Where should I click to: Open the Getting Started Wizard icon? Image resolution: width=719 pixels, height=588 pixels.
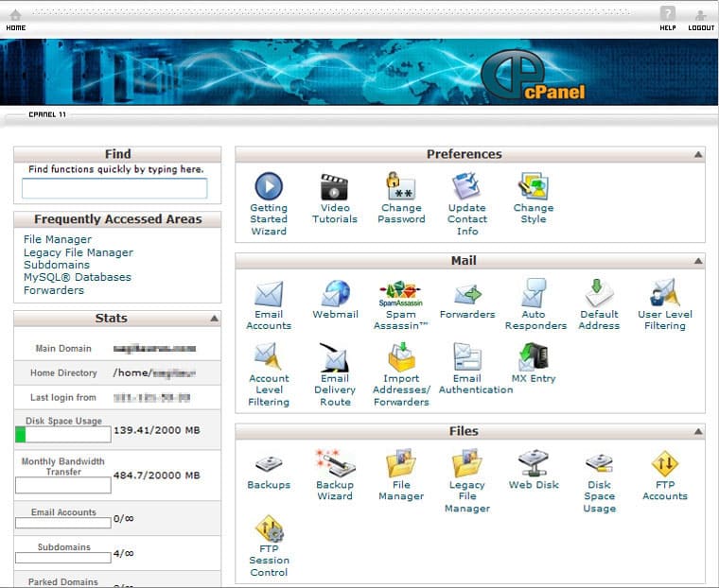click(x=269, y=185)
